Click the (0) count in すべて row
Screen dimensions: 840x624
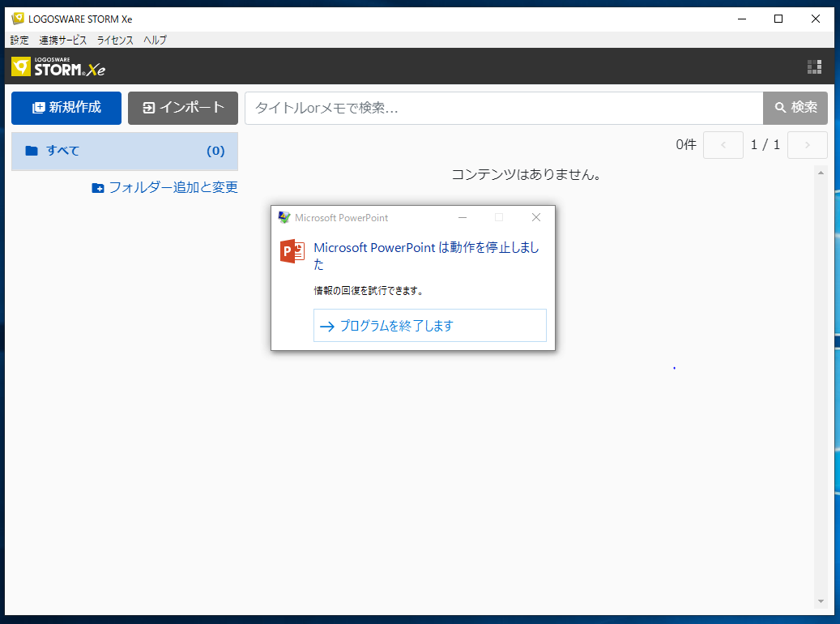point(215,152)
